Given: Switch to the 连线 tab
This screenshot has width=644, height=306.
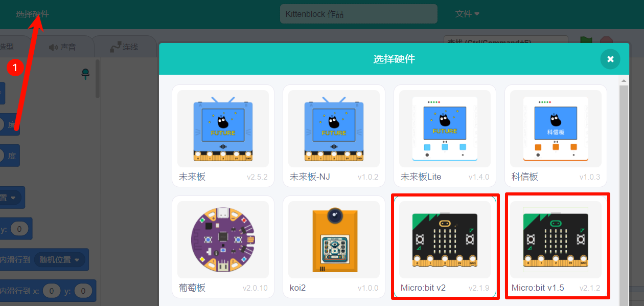Looking at the screenshot, I should coord(124,47).
